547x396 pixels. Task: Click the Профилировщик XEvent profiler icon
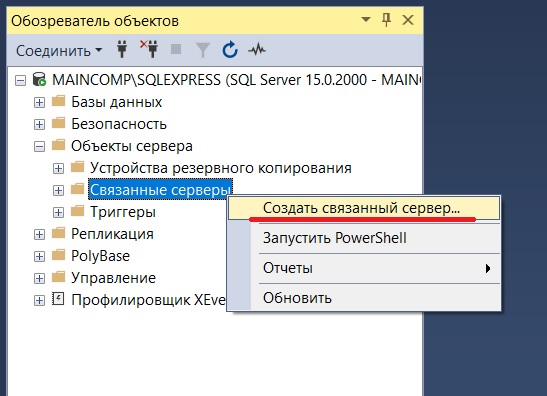[58, 299]
